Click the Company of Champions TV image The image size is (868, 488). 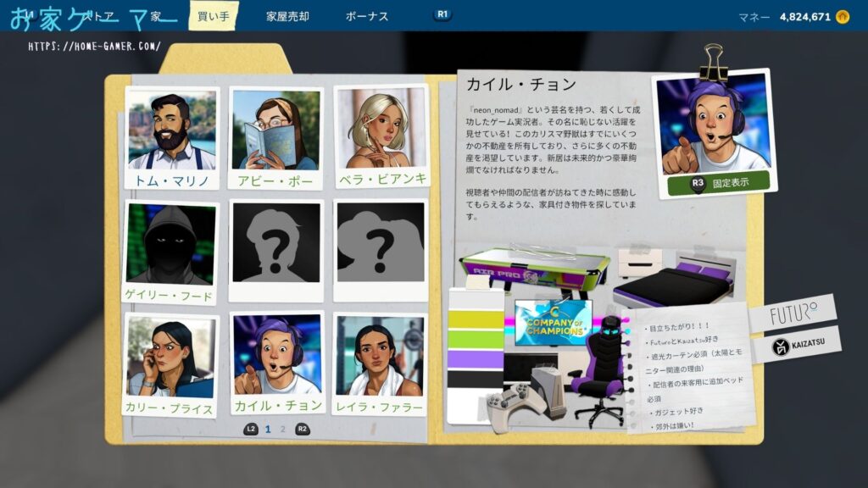click(553, 322)
